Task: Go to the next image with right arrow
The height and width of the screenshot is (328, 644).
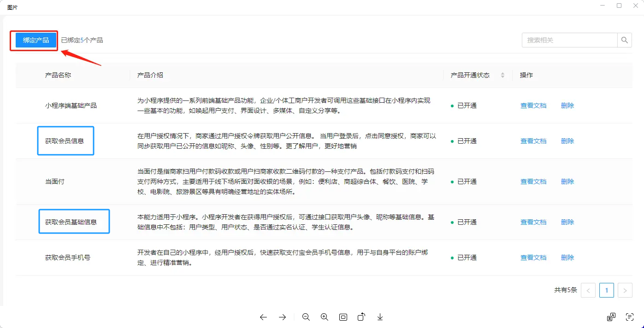Action: (x=283, y=317)
